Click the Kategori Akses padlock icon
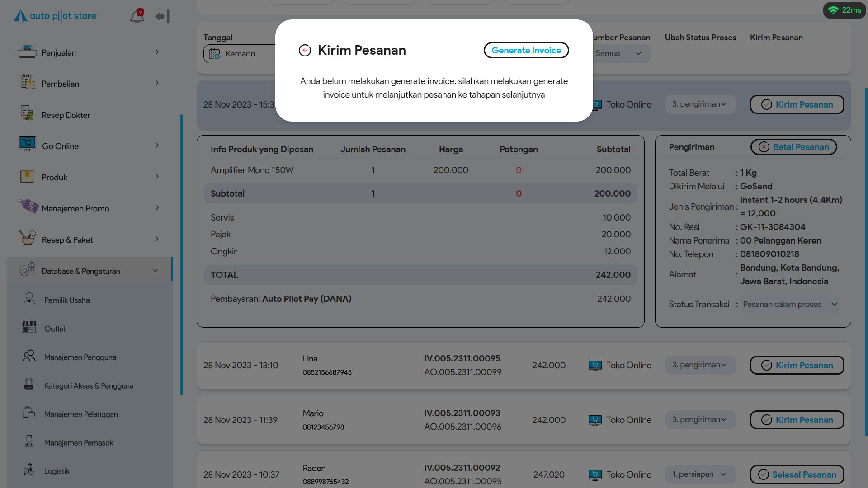868x488 pixels. (x=29, y=385)
